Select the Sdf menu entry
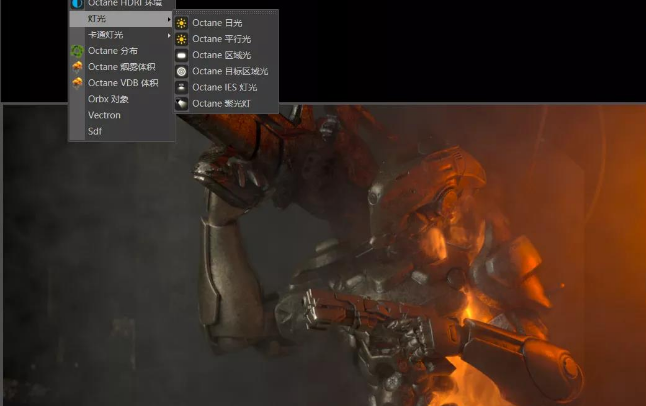The height and width of the screenshot is (406, 646). pyautogui.click(x=121, y=131)
